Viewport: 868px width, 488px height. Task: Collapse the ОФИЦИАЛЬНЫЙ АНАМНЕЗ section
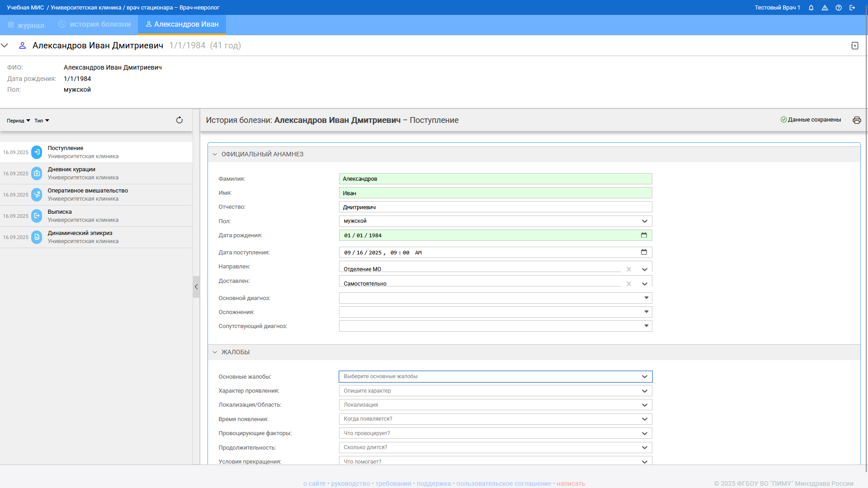click(215, 155)
